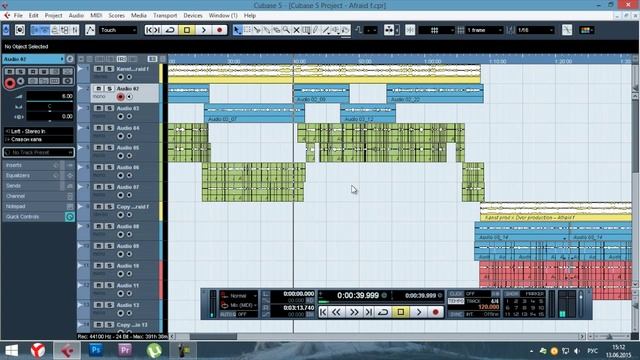Click the Play button in top toolbar
Viewport: 640px width, 360px height.
click(203, 30)
